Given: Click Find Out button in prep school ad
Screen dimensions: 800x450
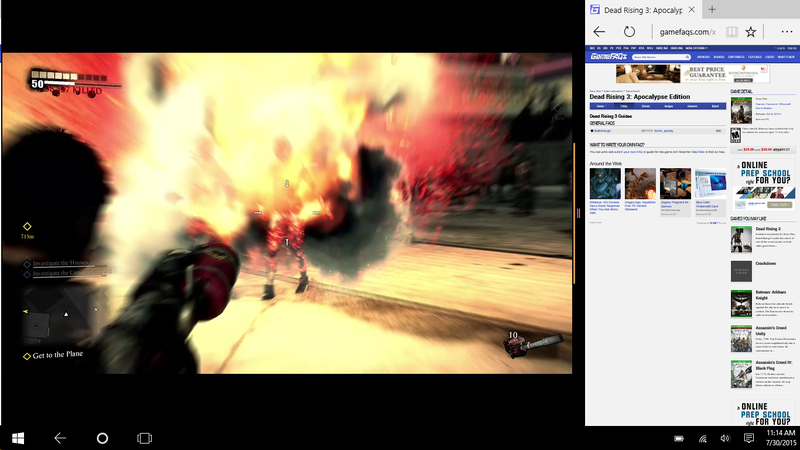Looking at the screenshot, I should pyautogui.click(x=780, y=205).
